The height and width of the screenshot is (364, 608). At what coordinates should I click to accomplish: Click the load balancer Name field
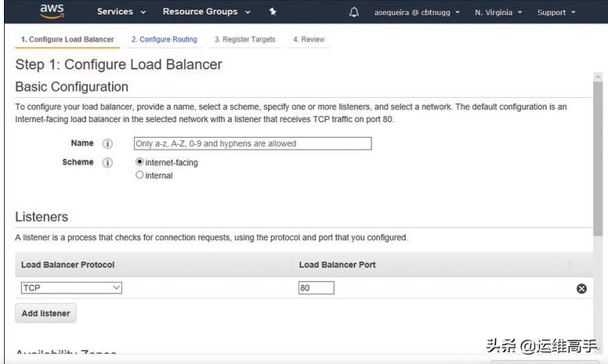point(252,144)
